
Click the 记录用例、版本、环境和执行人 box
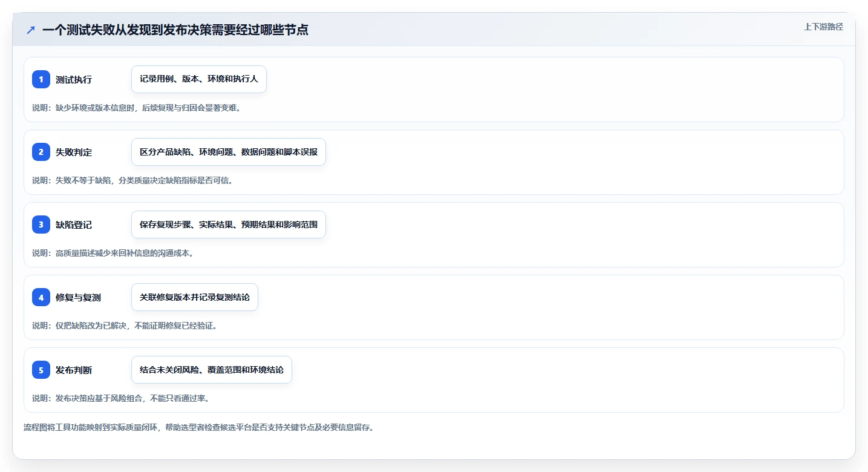click(x=199, y=79)
